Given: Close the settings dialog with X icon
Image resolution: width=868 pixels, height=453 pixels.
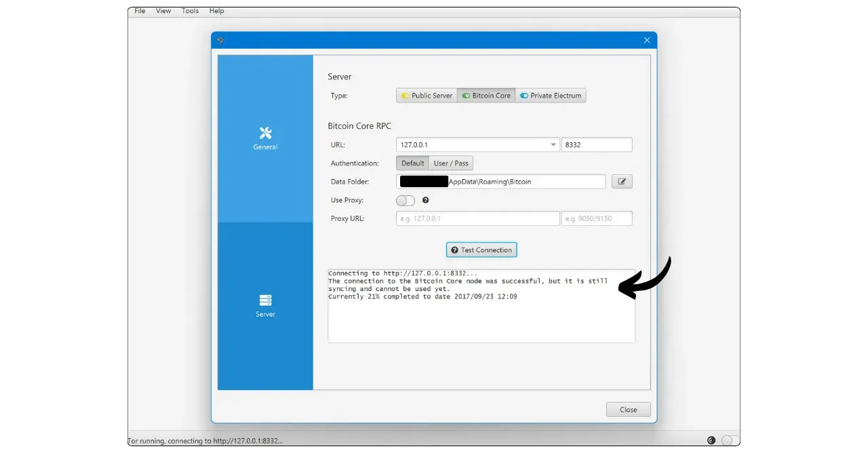Looking at the screenshot, I should (646, 40).
